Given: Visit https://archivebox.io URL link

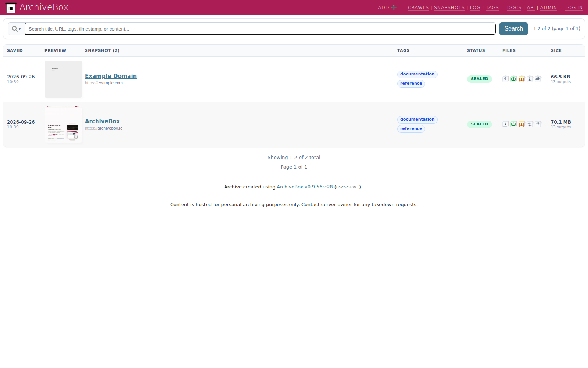Looking at the screenshot, I should pos(104,128).
